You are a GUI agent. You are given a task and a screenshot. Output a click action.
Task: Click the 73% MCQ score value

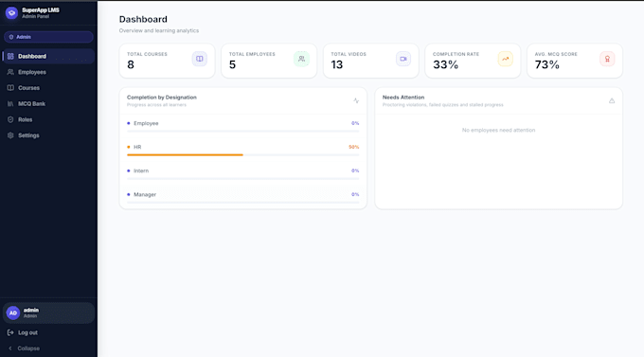(x=547, y=65)
